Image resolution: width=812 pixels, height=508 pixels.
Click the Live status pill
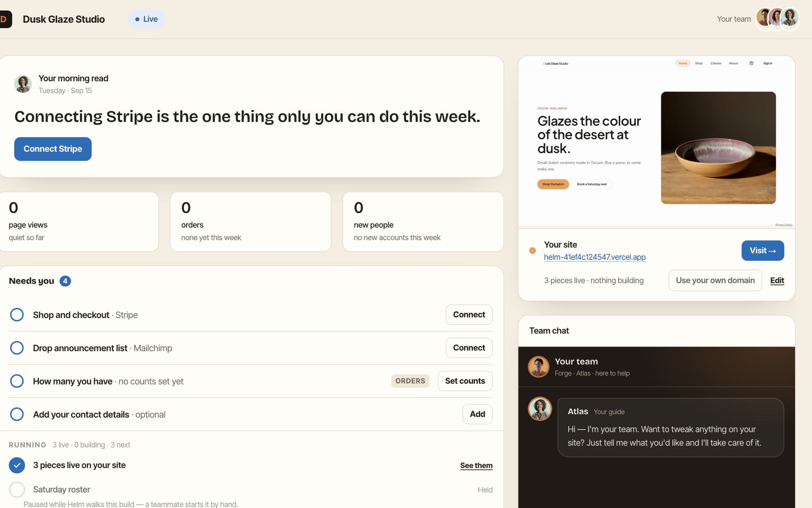[x=146, y=19]
